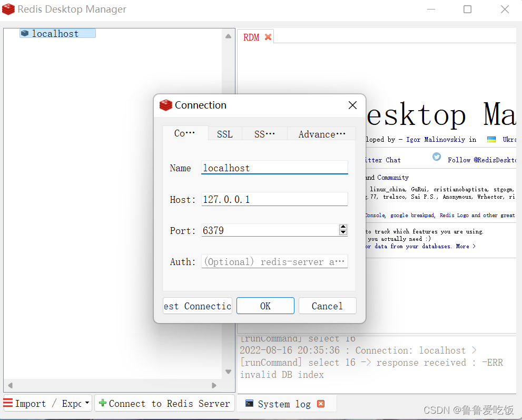Select the localhost connection in the tree
The height and width of the screenshot is (420, 522).
pos(57,33)
